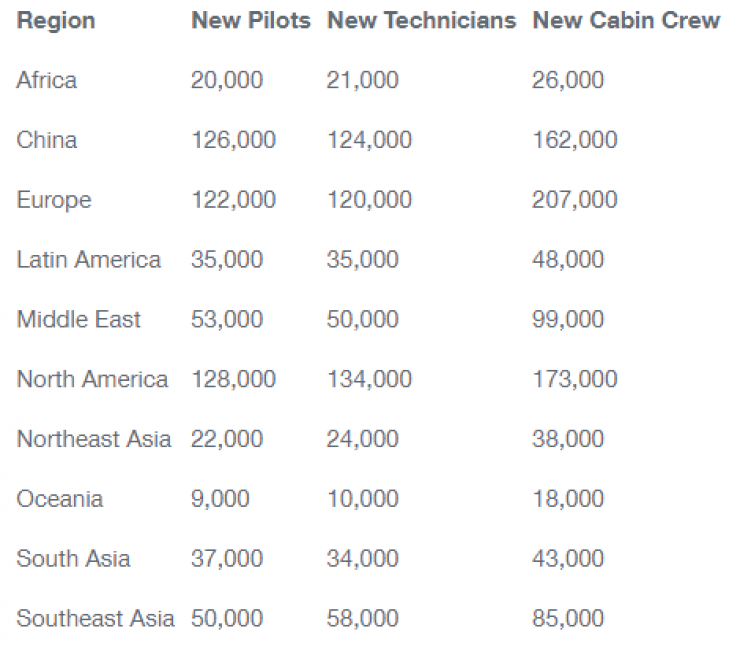Click the South Asia region cell
Image resolution: width=740 pixels, height=658 pixels.
coord(73,559)
